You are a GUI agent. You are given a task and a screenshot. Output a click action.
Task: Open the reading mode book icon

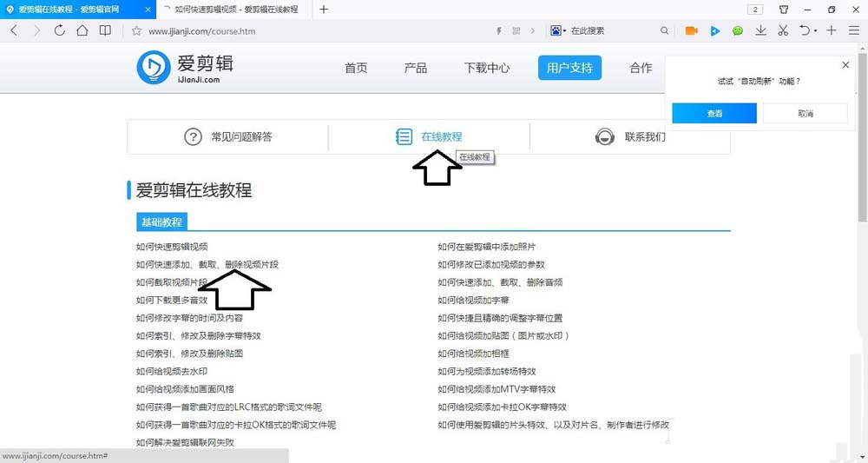click(x=105, y=30)
